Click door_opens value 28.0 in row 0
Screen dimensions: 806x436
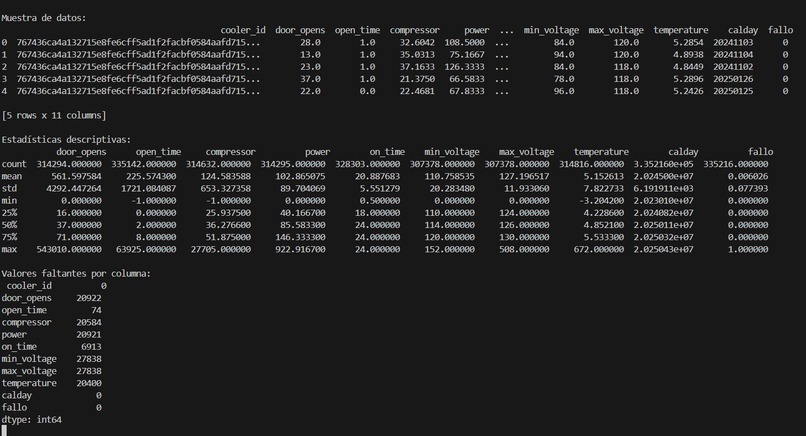click(x=310, y=43)
